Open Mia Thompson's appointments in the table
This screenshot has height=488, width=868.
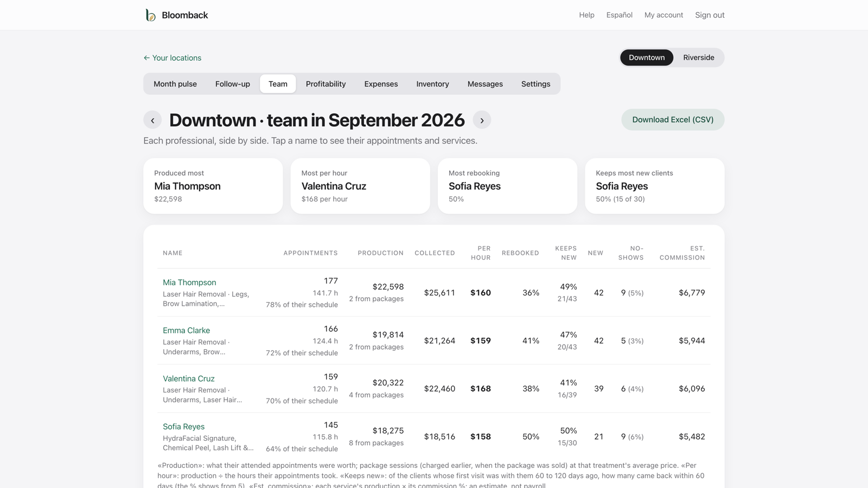[189, 282]
